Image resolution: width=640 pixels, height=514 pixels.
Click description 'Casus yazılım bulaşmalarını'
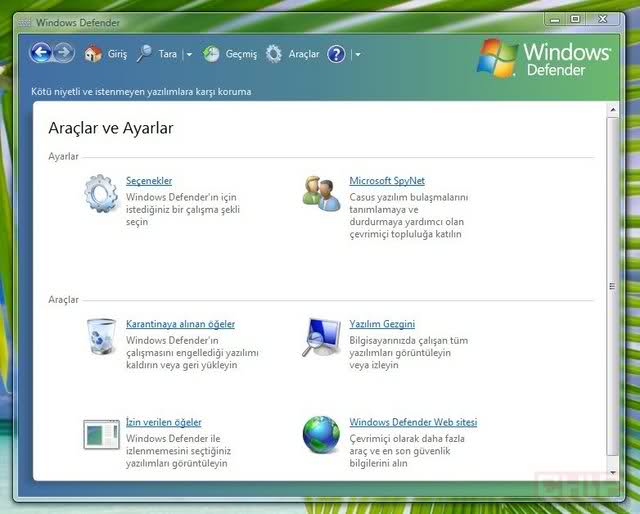point(409,197)
